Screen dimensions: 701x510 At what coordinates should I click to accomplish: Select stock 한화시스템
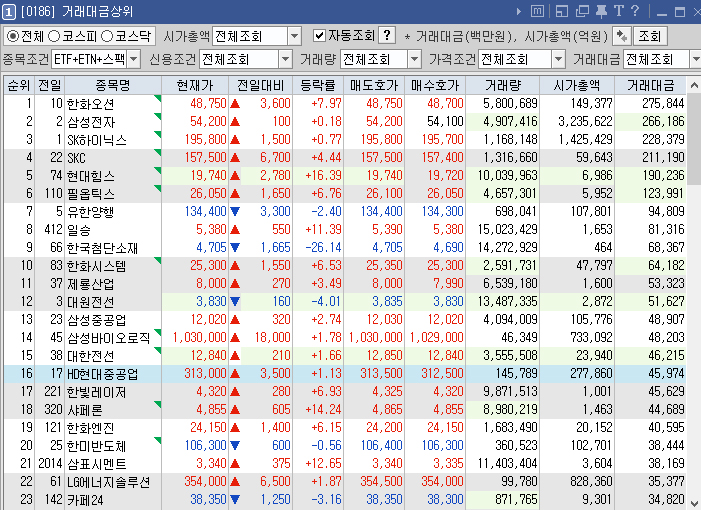(96, 266)
